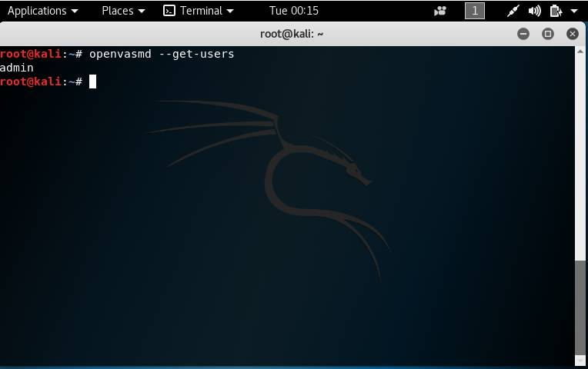
Task: Open the Terminal app menu
Action: pos(199,11)
